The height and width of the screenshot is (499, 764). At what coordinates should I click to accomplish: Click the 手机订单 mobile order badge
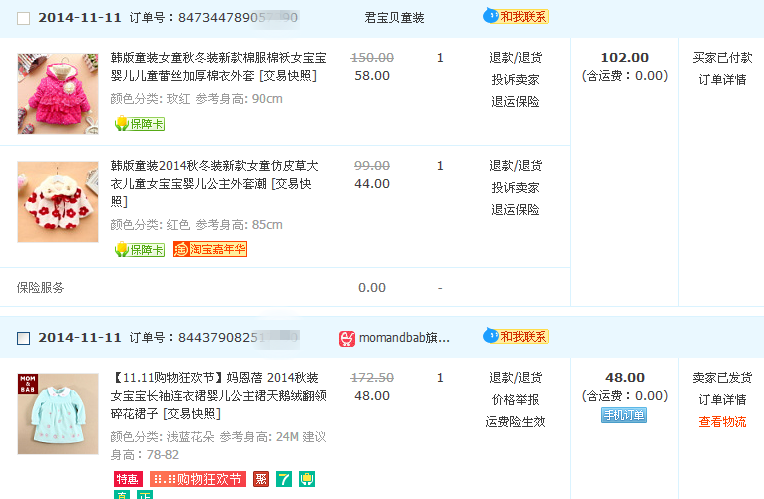click(x=624, y=415)
